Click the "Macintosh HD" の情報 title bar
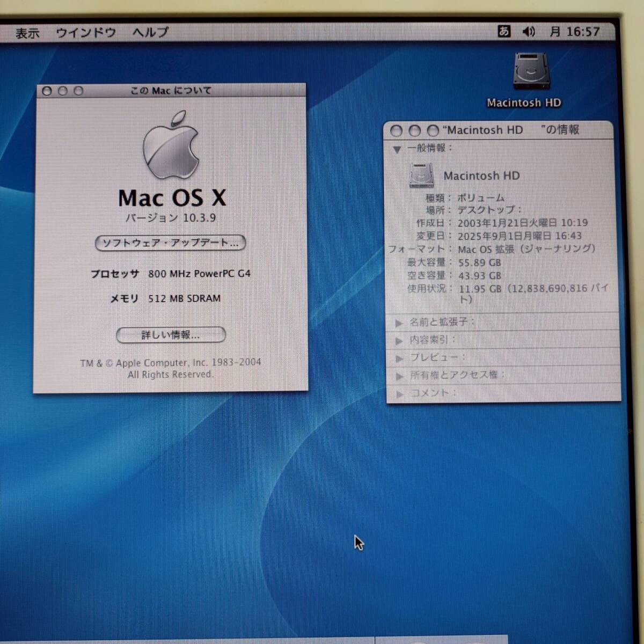The height and width of the screenshot is (644, 644). [x=499, y=130]
